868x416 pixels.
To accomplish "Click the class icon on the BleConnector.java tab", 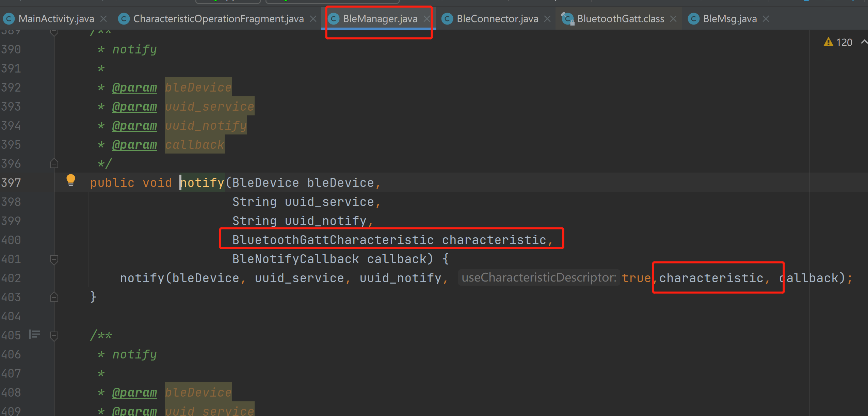I will point(447,19).
